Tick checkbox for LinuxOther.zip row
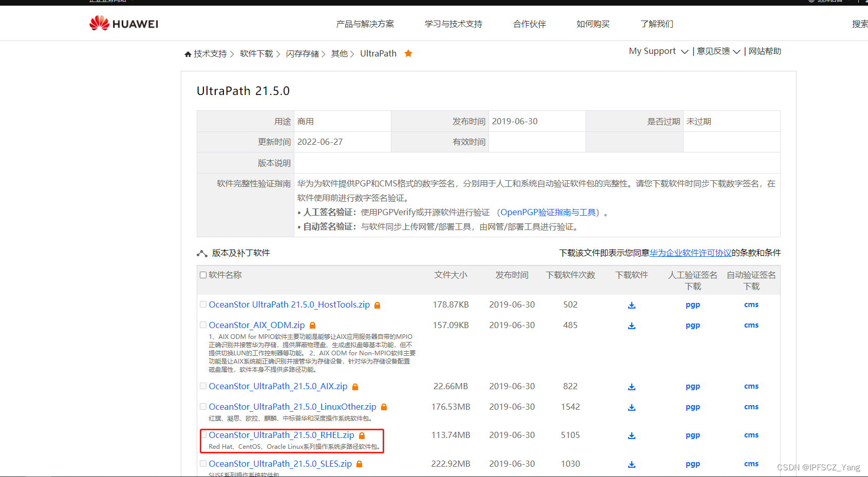 (203, 407)
